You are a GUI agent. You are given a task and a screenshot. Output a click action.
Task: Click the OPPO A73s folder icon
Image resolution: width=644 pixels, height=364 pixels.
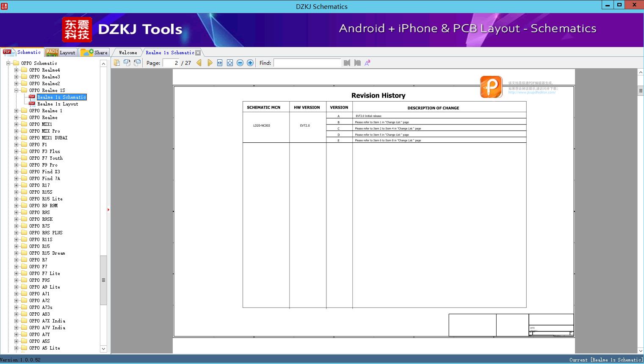tap(24, 307)
